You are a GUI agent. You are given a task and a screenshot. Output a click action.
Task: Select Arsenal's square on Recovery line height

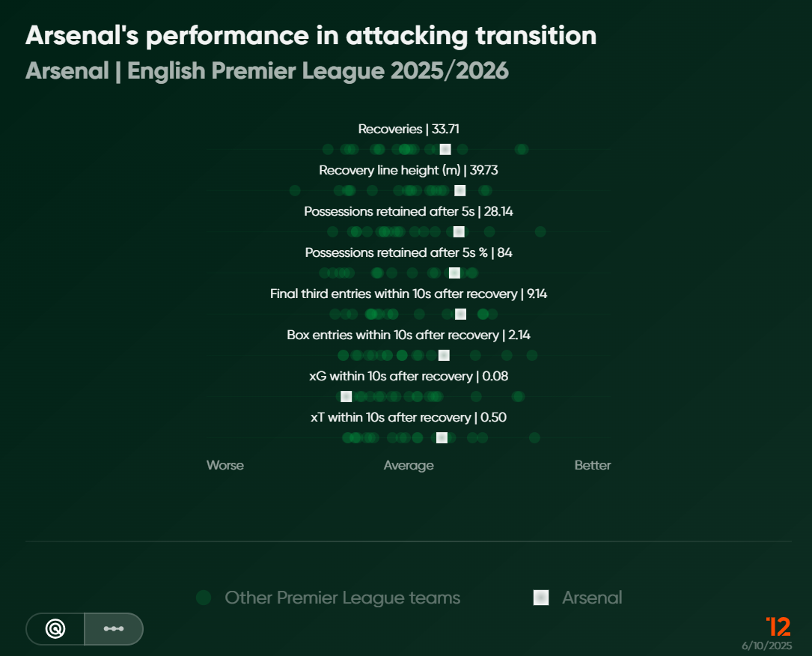460,190
